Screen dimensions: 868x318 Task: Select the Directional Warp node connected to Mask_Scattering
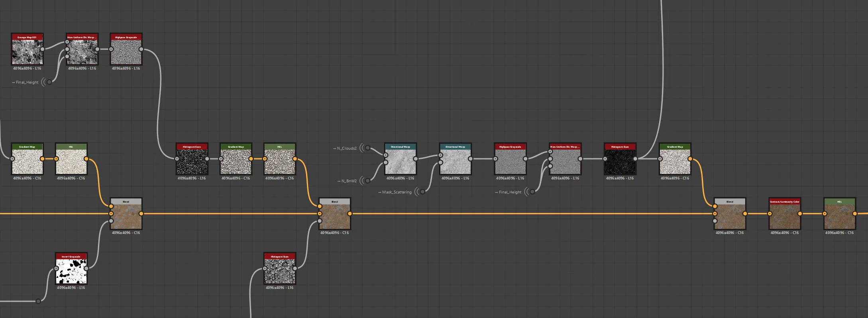(x=456, y=159)
